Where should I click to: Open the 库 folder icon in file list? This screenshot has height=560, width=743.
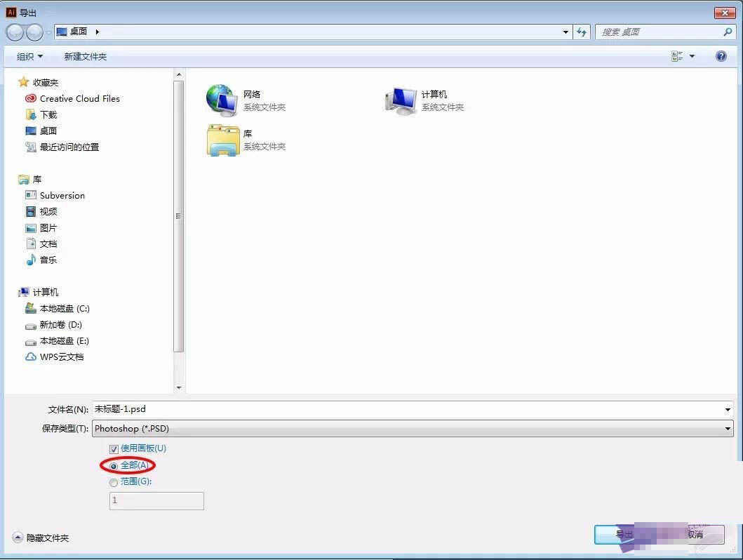222,140
